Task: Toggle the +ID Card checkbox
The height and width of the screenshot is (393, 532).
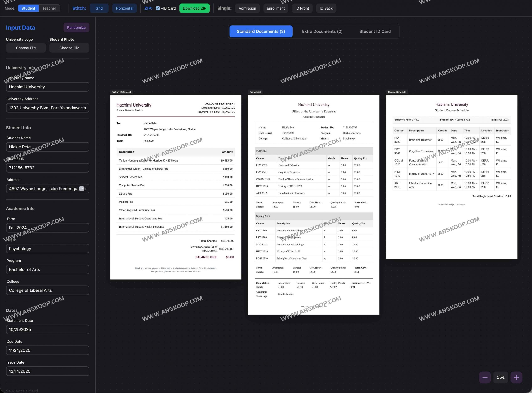Action: coord(158,8)
